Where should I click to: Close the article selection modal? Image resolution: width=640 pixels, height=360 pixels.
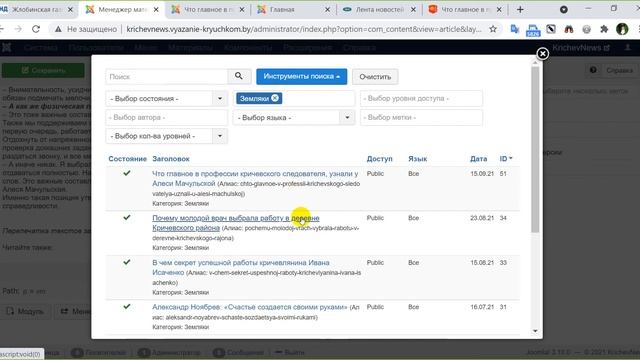tap(542, 53)
